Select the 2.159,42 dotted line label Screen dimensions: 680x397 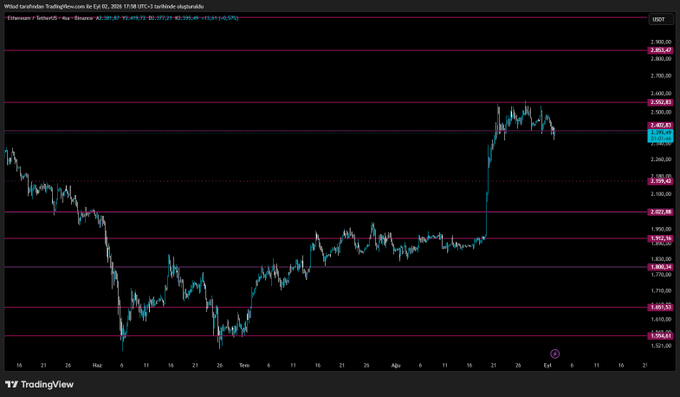pos(661,181)
